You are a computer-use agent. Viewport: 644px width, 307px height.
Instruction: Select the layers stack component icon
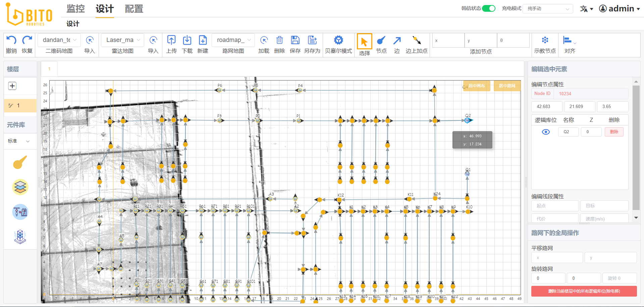(20, 187)
